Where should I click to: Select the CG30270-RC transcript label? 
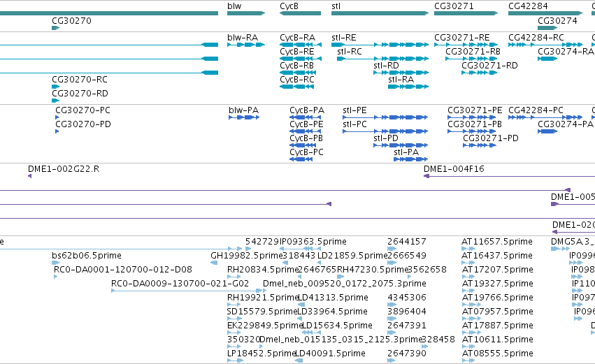(x=80, y=80)
